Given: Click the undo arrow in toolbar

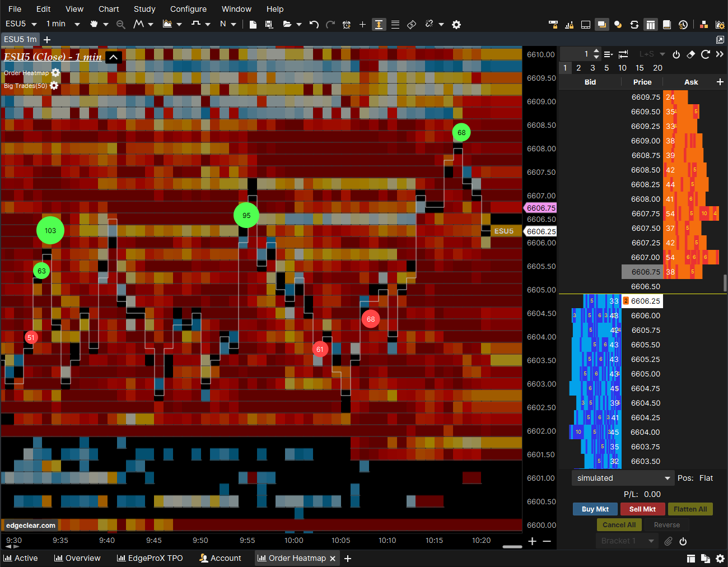Looking at the screenshot, I should pyautogui.click(x=314, y=24).
